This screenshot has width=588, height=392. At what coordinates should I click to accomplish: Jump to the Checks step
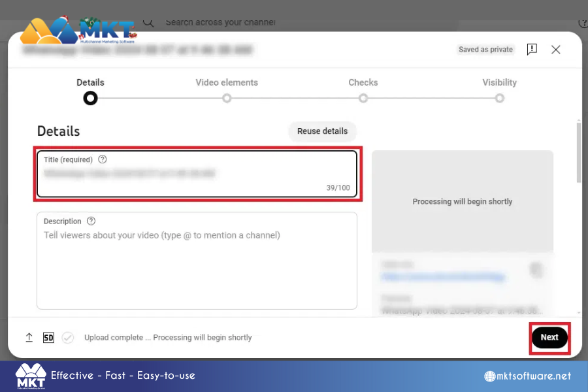tap(363, 91)
